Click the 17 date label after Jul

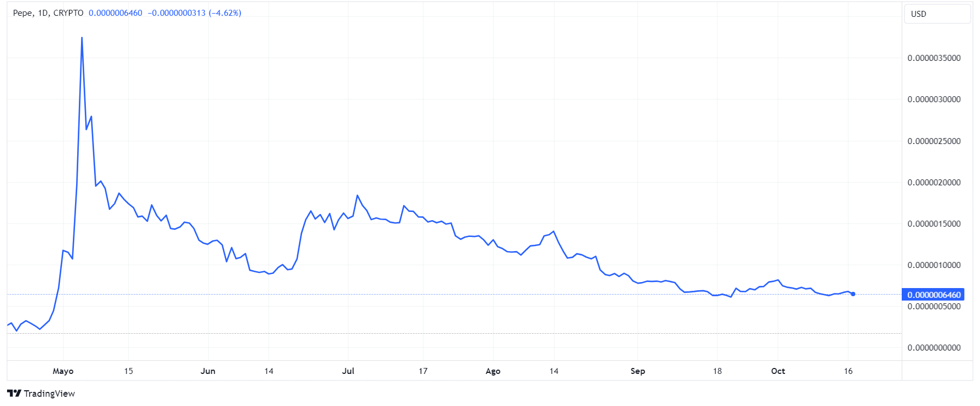point(423,371)
